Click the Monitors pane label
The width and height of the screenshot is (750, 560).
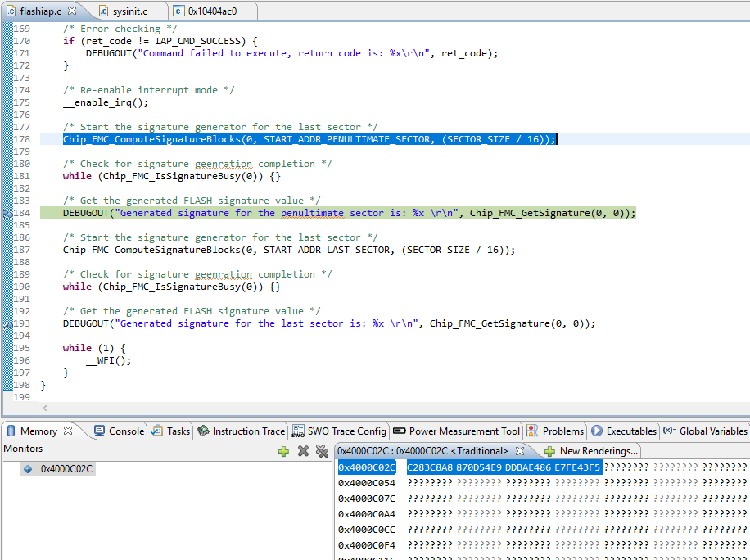coord(23,449)
